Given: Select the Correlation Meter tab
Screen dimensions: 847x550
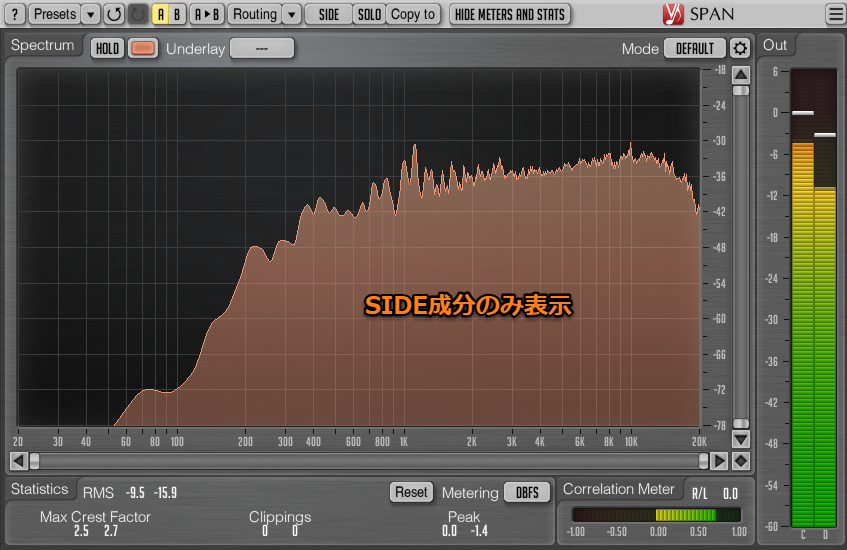Looking at the screenshot, I should click(619, 489).
